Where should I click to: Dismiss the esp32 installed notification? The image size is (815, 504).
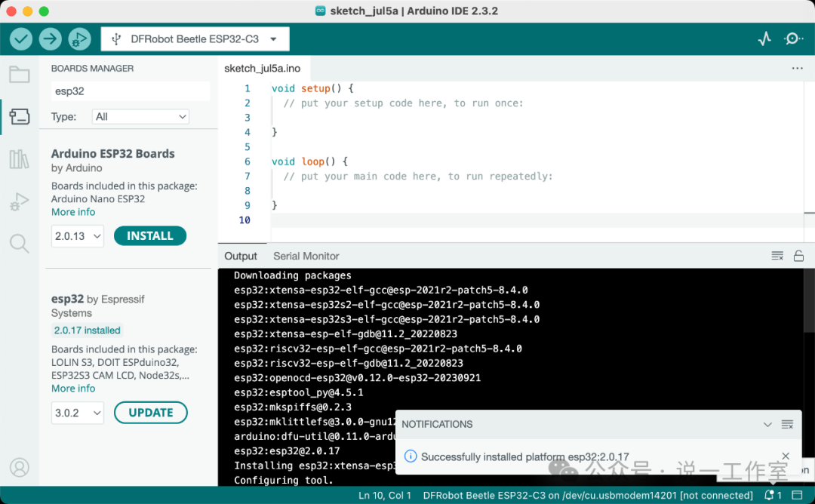tap(786, 456)
